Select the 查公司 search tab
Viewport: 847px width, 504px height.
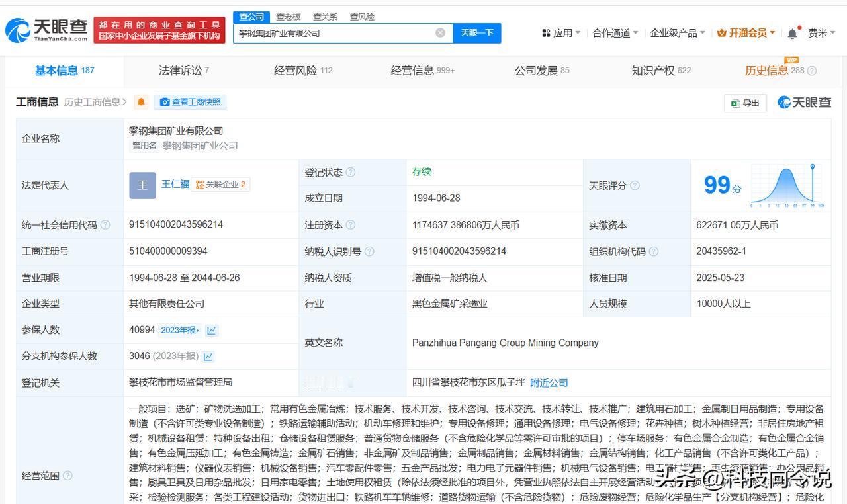(x=251, y=17)
